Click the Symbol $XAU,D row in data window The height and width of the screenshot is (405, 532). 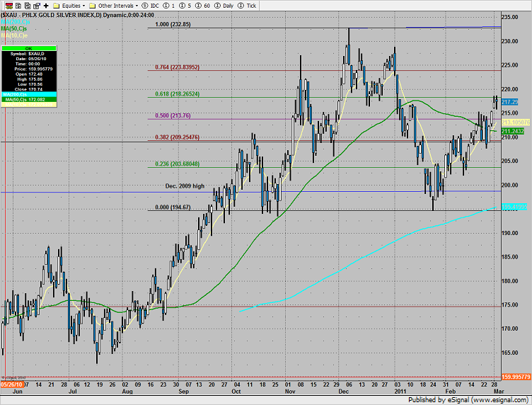click(x=29, y=54)
